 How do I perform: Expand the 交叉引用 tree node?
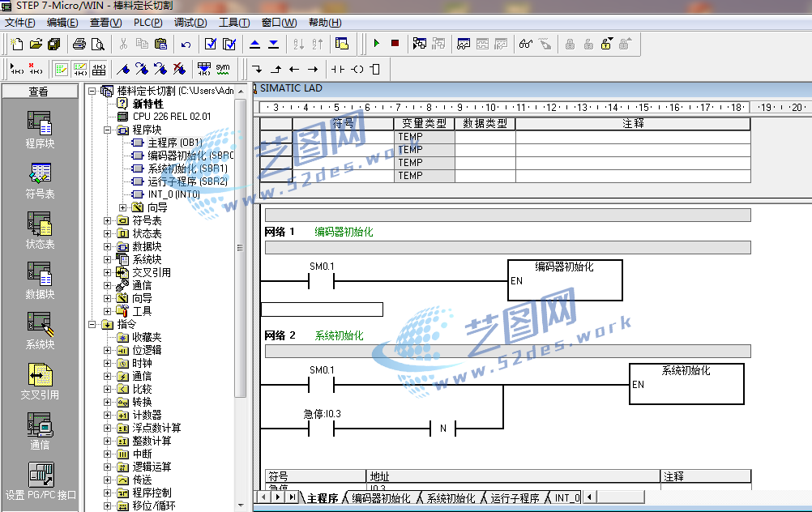click(x=107, y=272)
